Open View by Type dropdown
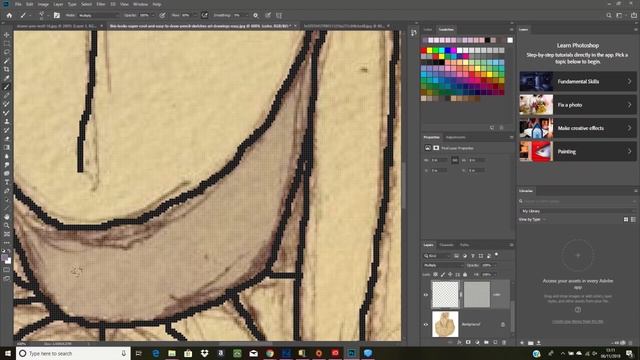This screenshot has height=360, width=640. pyautogui.click(x=532, y=220)
